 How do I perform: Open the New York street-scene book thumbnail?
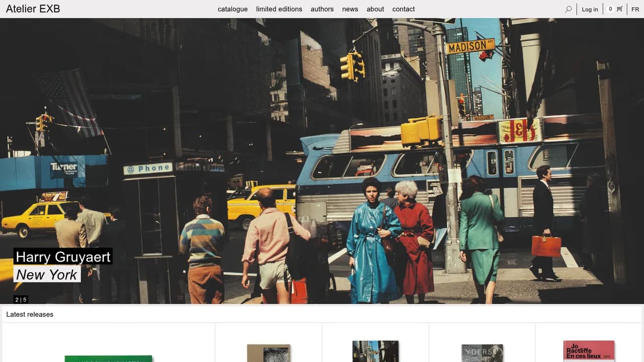coord(375,351)
